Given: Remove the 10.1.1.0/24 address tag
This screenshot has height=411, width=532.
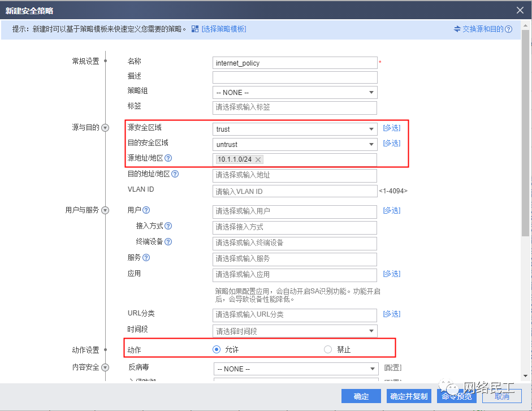Looking at the screenshot, I should pyautogui.click(x=258, y=159).
